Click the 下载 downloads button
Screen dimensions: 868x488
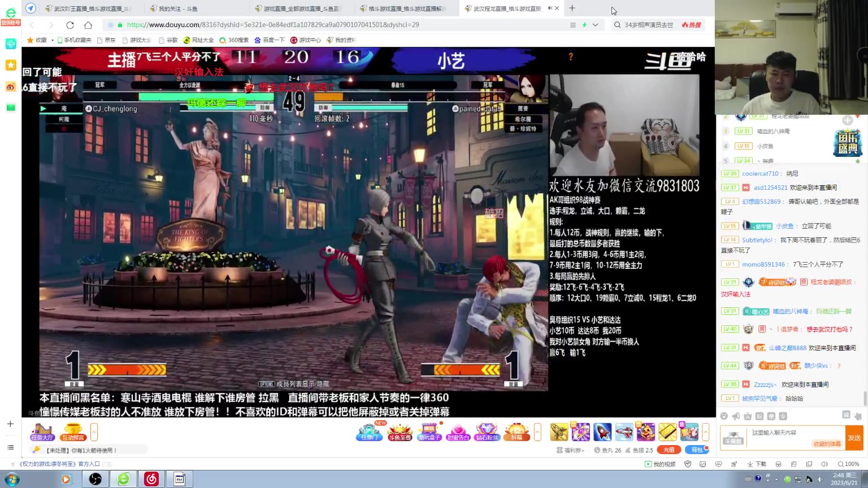(757, 464)
